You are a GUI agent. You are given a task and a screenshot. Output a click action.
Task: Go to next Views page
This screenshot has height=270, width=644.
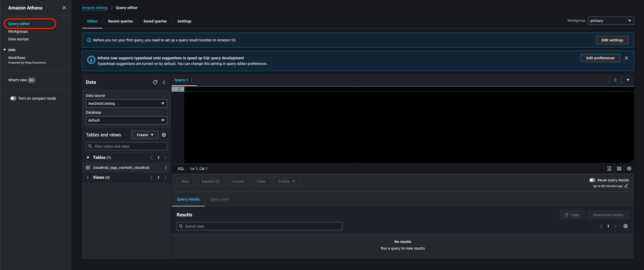[165, 178]
